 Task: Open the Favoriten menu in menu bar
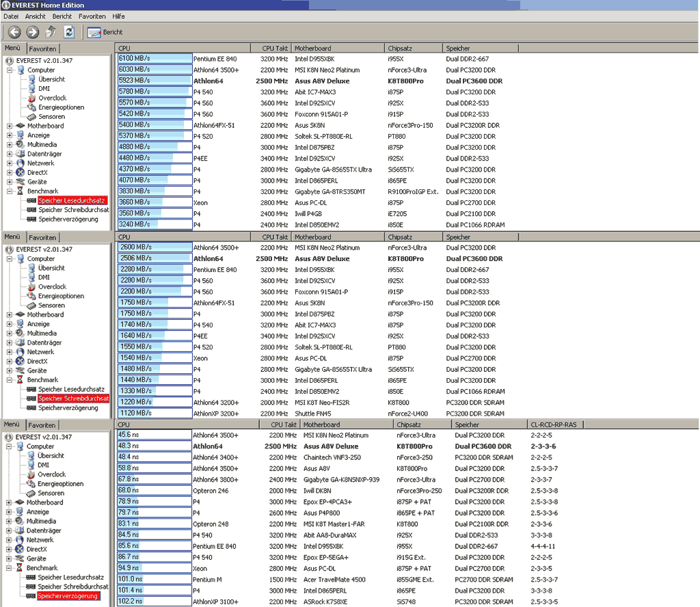(92, 16)
